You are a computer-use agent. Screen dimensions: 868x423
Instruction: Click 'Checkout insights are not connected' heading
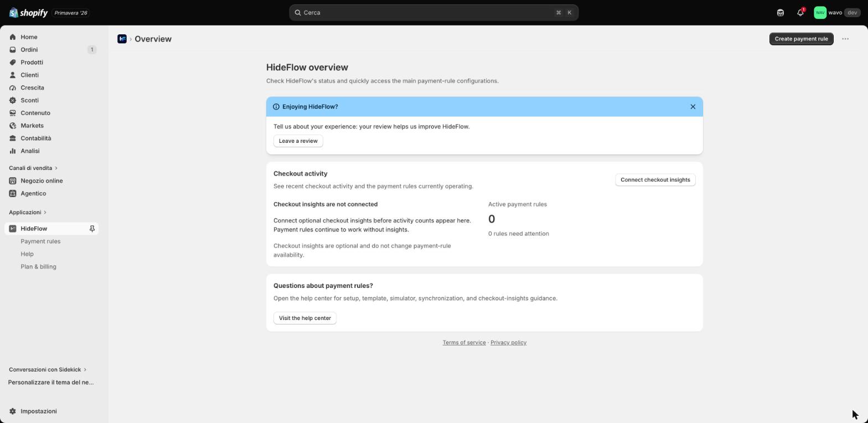point(325,204)
